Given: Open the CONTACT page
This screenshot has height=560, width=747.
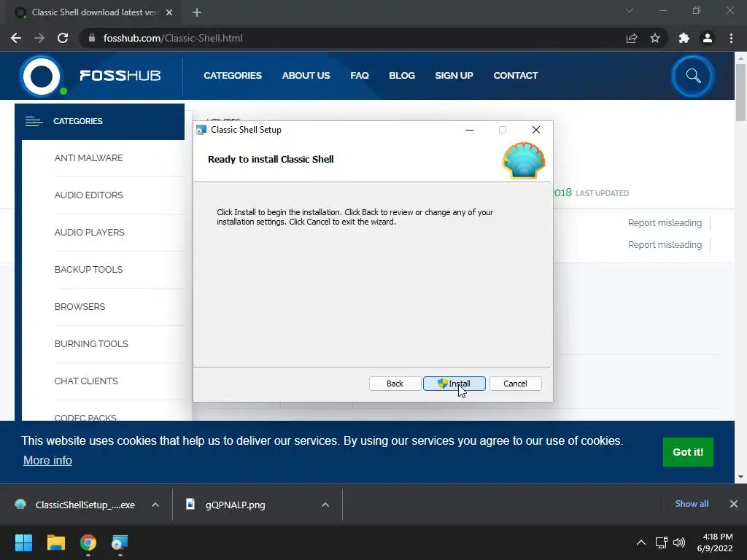Looking at the screenshot, I should point(516,75).
